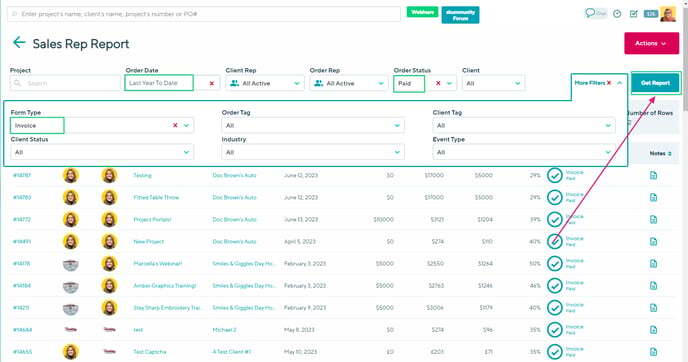Click the Get Report button
The width and height of the screenshot is (688, 362).
click(x=655, y=83)
